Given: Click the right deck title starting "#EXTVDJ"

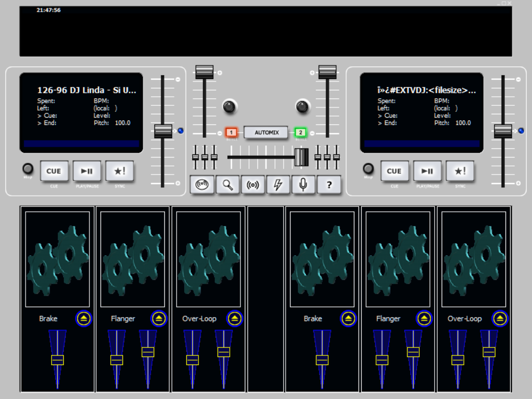Looking at the screenshot, I should tap(427, 90).
